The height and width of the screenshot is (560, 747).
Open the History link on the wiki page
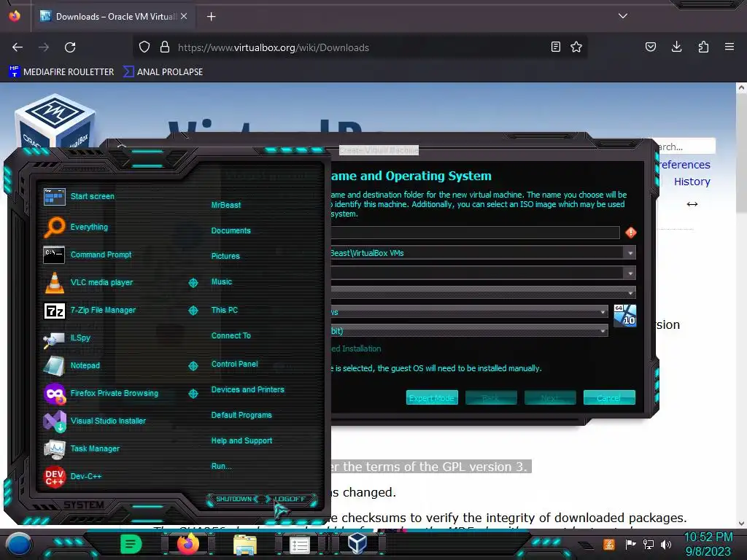coord(692,182)
